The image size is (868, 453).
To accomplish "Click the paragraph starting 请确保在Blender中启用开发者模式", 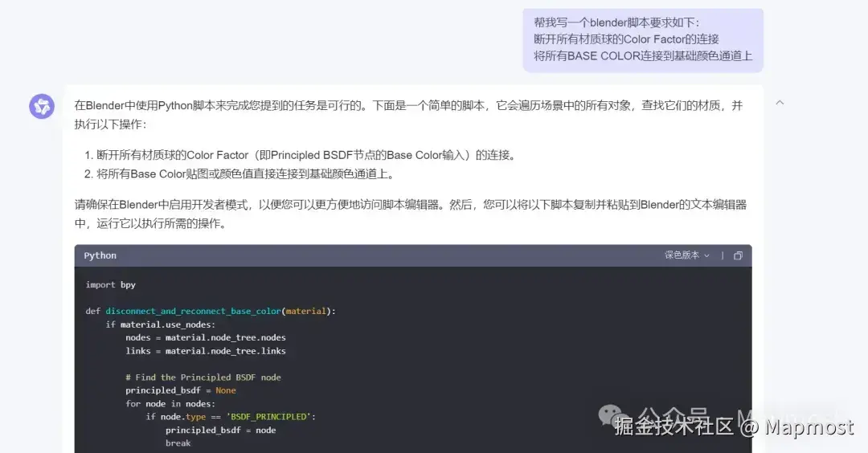I will [x=411, y=214].
